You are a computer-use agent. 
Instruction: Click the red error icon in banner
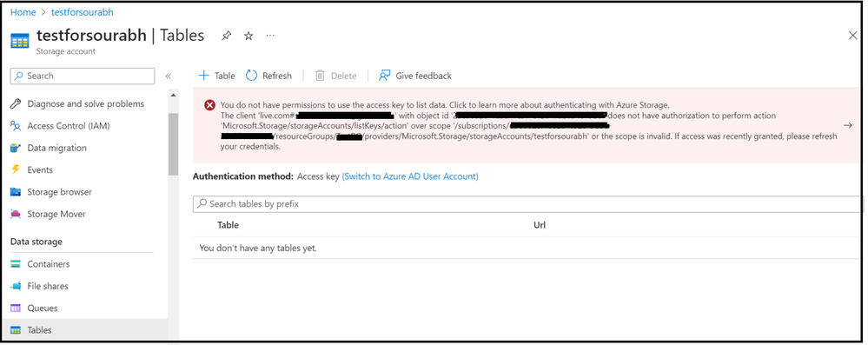click(x=209, y=105)
